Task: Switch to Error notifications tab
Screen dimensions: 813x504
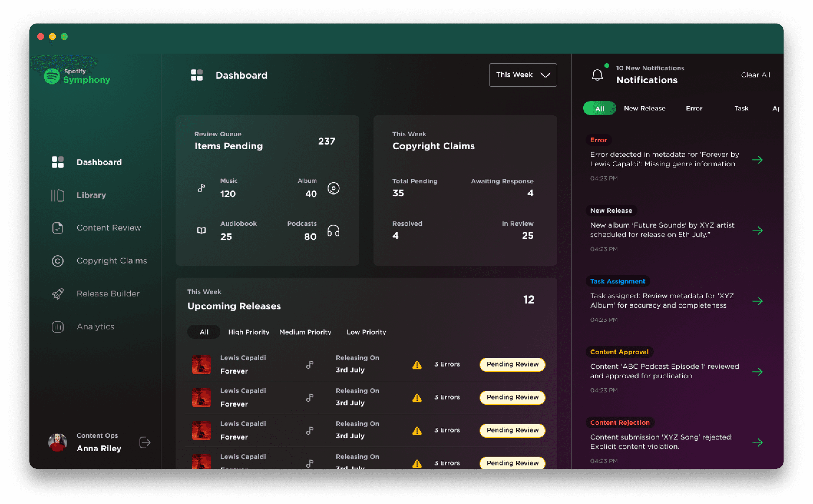Action: [x=694, y=108]
